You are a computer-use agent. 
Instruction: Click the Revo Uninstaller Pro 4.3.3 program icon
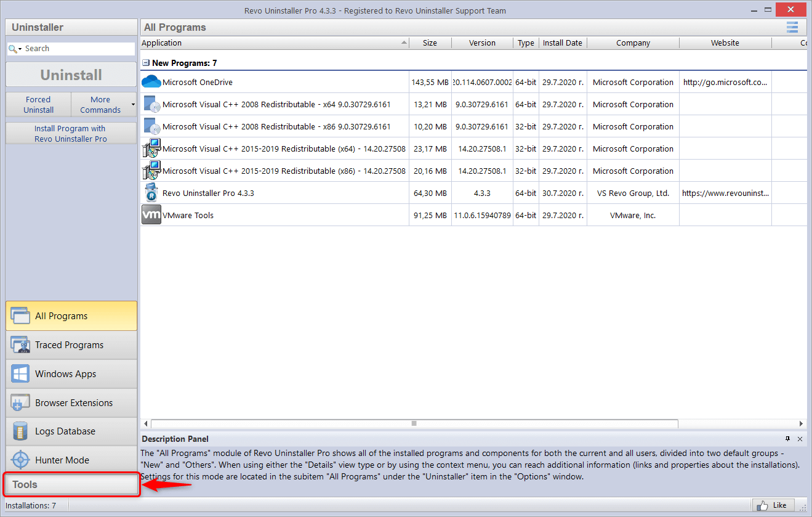pyautogui.click(x=151, y=193)
